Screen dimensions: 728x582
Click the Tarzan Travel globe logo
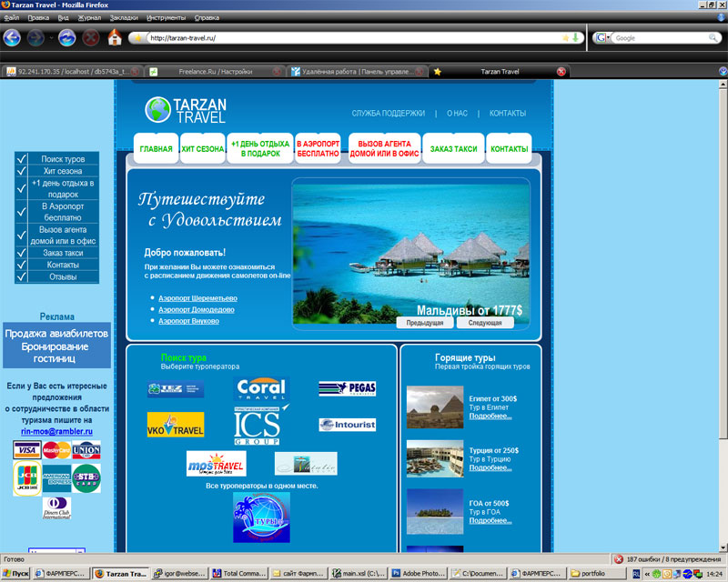[x=157, y=110]
